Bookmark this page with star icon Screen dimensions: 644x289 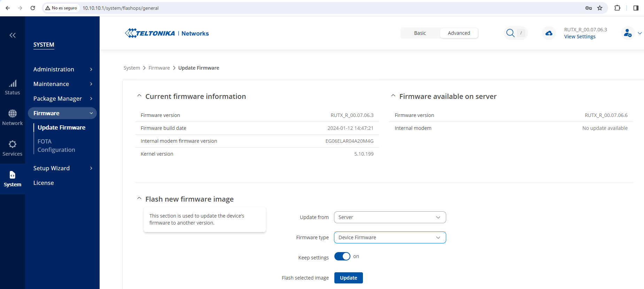(600, 8)
